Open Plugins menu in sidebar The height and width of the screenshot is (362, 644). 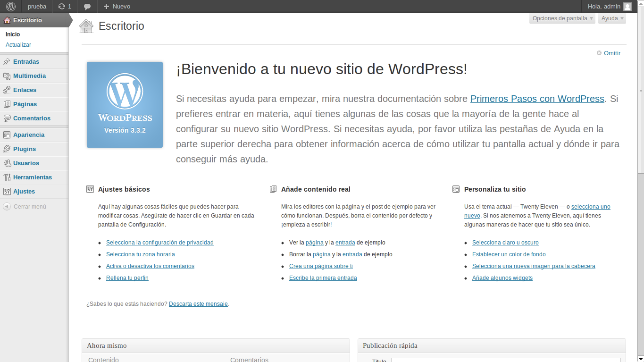(x=25, y=149)
